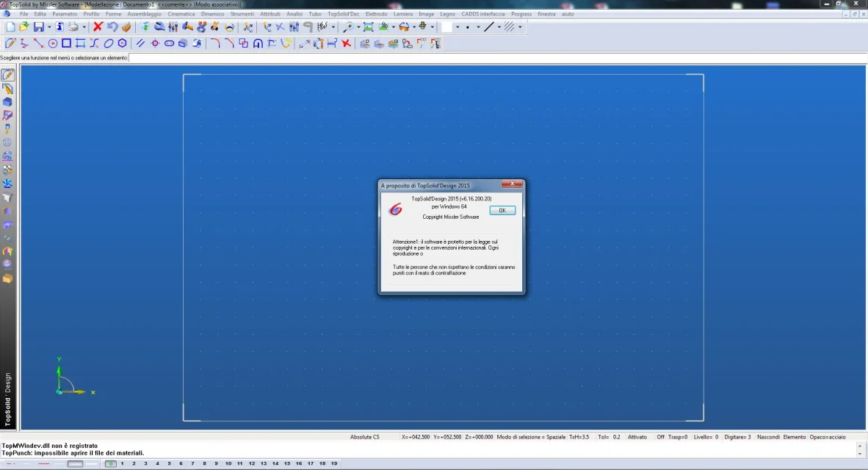Select the Polygon tool in the profile toolbar
The height and width of the screenshot is (470, 868).
point(122,43)
